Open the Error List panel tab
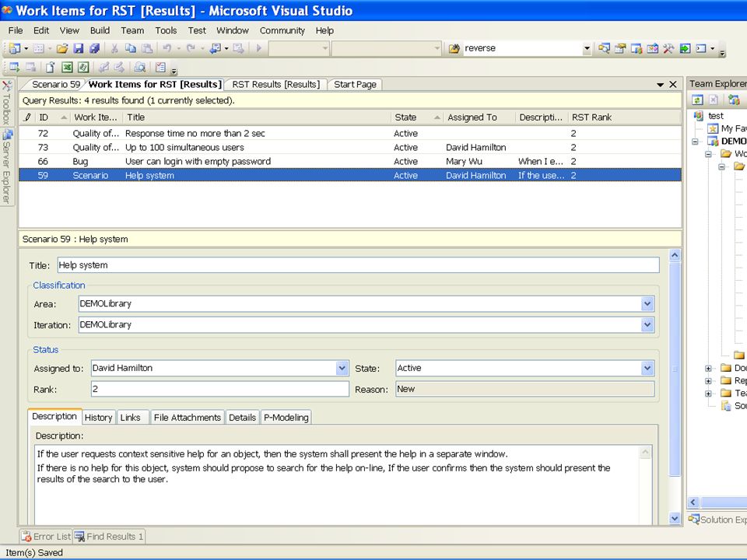 (46, 537)
